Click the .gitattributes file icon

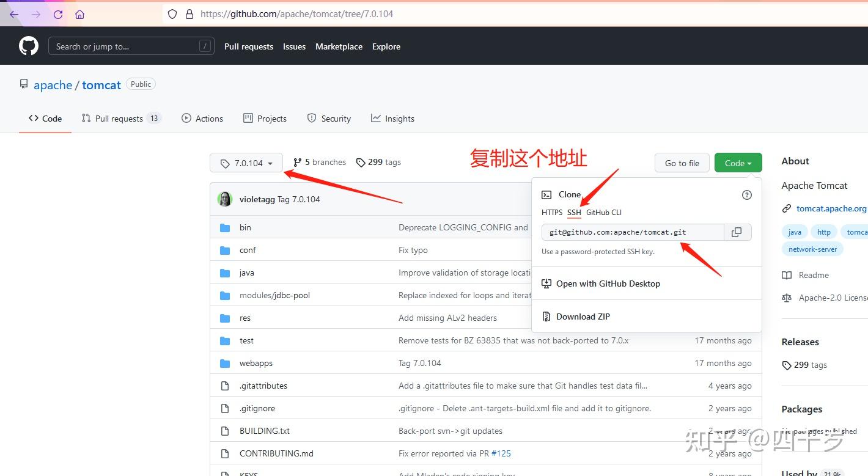point(225,386)
